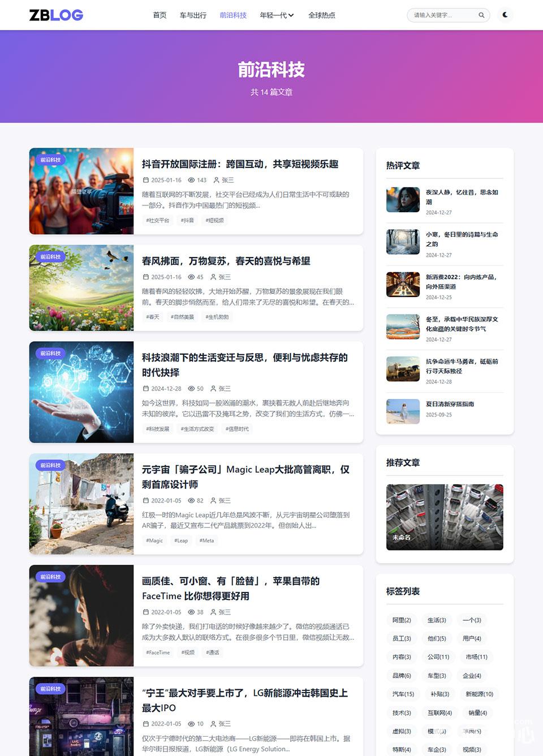The image size is (543, 756).
Task: Click the calendar icon on 抖音开放国际注册 article
Action: [x=146, y=180]
